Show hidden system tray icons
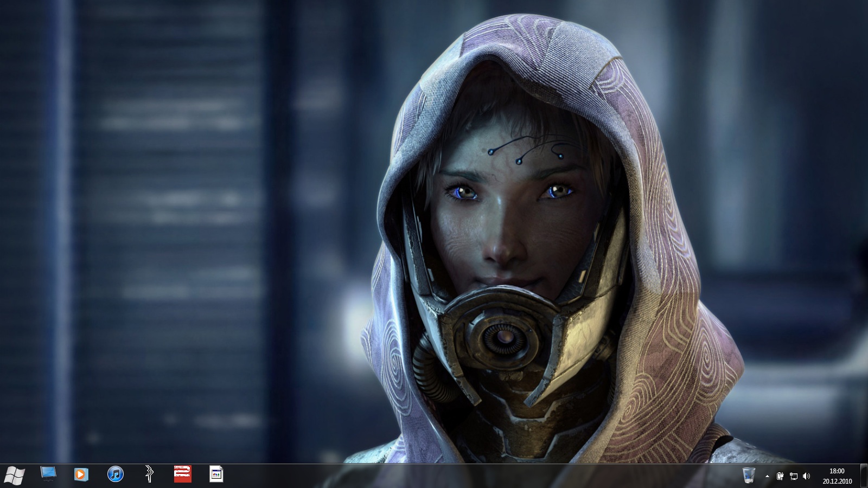 pos(767,476)
